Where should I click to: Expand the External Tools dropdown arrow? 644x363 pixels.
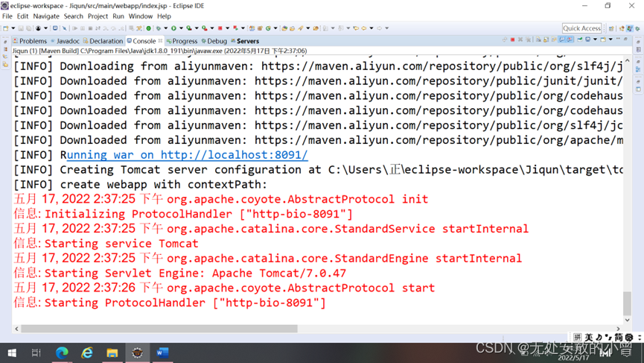[x=212, y=28]
